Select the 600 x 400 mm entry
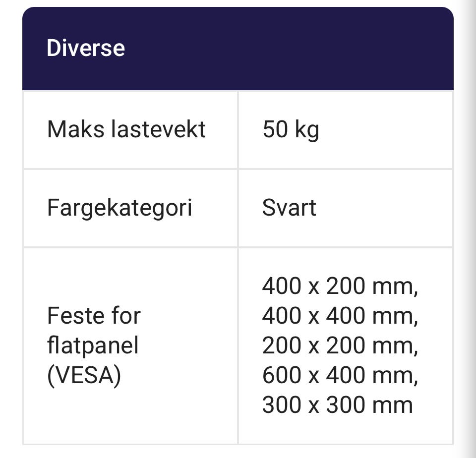 [x=340, y=375]
